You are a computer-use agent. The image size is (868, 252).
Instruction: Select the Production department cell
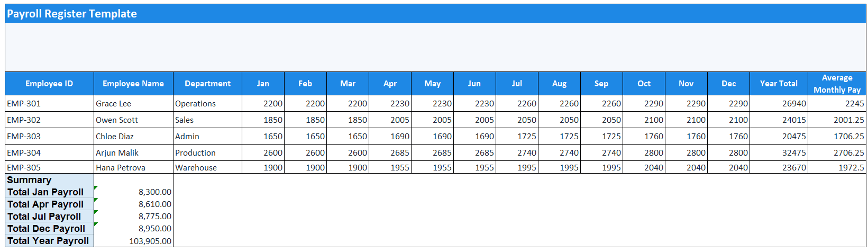(207, 152)
